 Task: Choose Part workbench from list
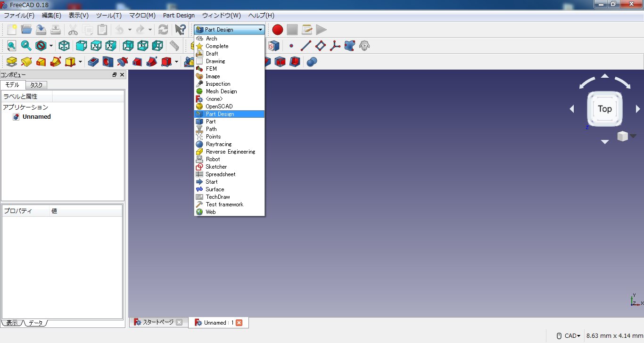[230, 122]
